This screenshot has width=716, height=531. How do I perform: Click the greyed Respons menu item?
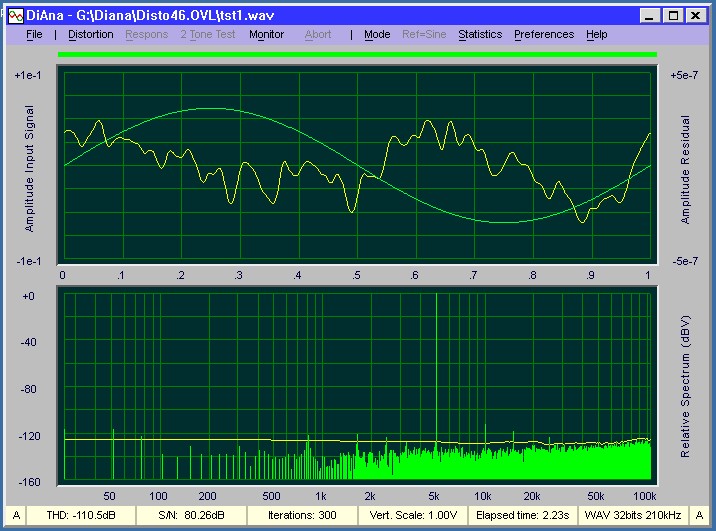click(147, 34)
